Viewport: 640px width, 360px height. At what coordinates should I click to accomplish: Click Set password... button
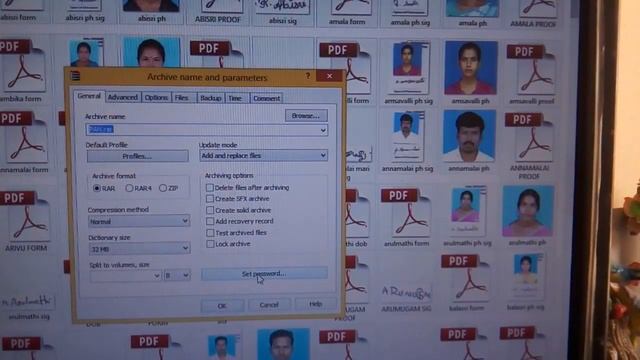[264, 273]
